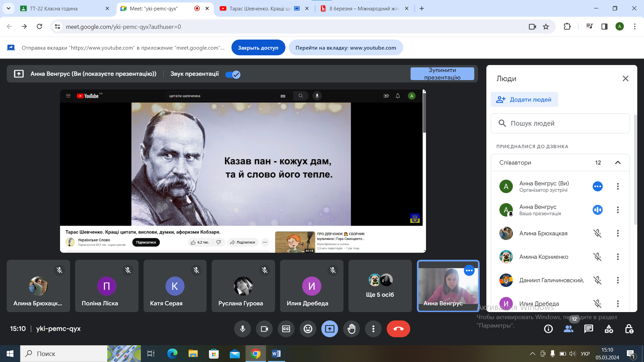Toggle the Звук презентації switch
This screenshot has height=362, width=644.
[233, 74]
